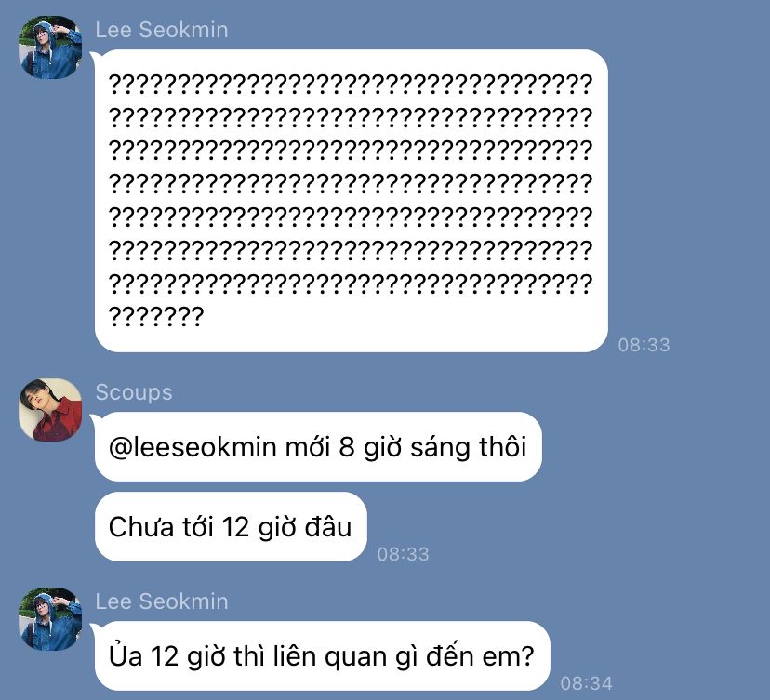Screen dimensions: 770x700
Task: Tap the "Ủa 12 giờ thì liên quan gì đến em?" message
Action: tap(322, 655)
